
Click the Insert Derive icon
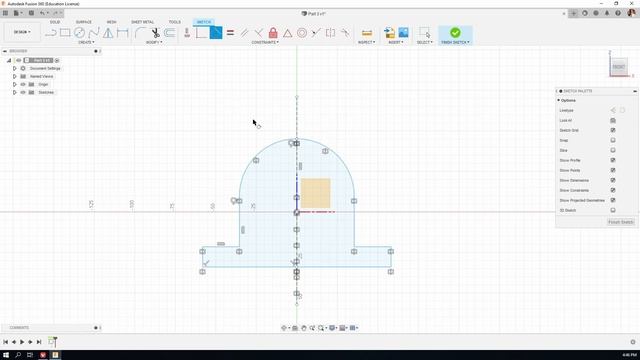(x=389, y=33)
